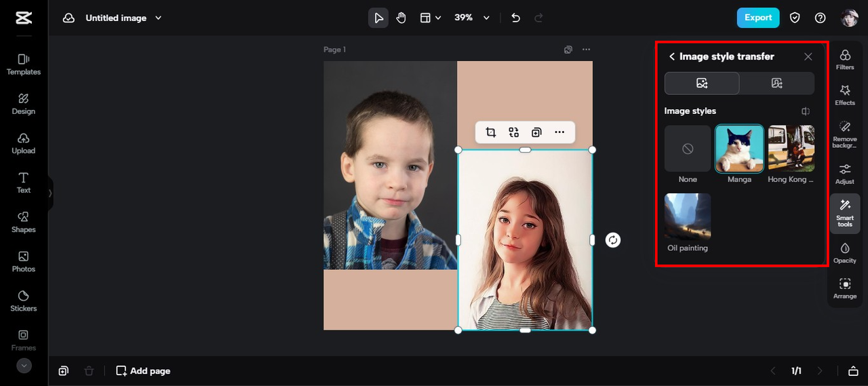Click the Export button
The width and height of the screenshot is (868, 386).
tap(758, 18)
